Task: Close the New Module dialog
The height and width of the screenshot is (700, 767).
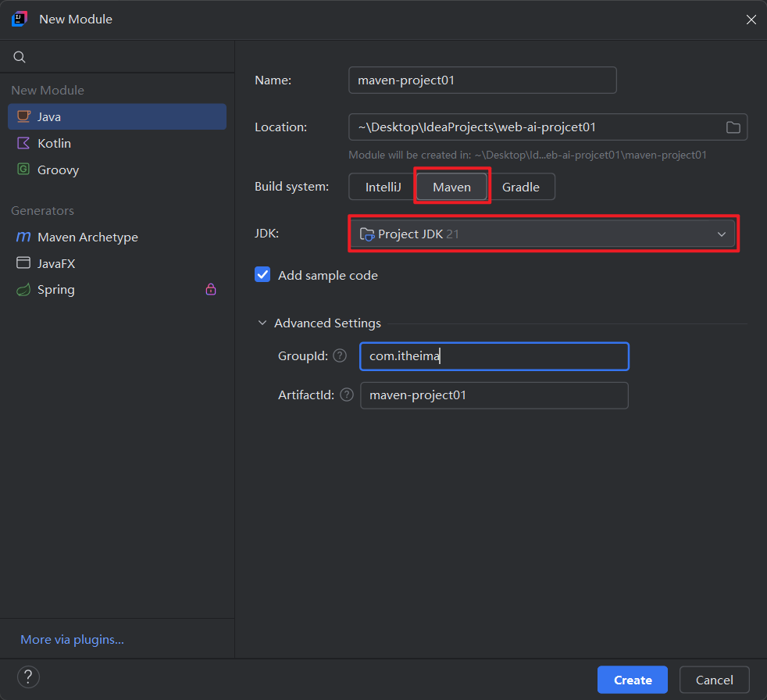Action: [x=751, y=20]
